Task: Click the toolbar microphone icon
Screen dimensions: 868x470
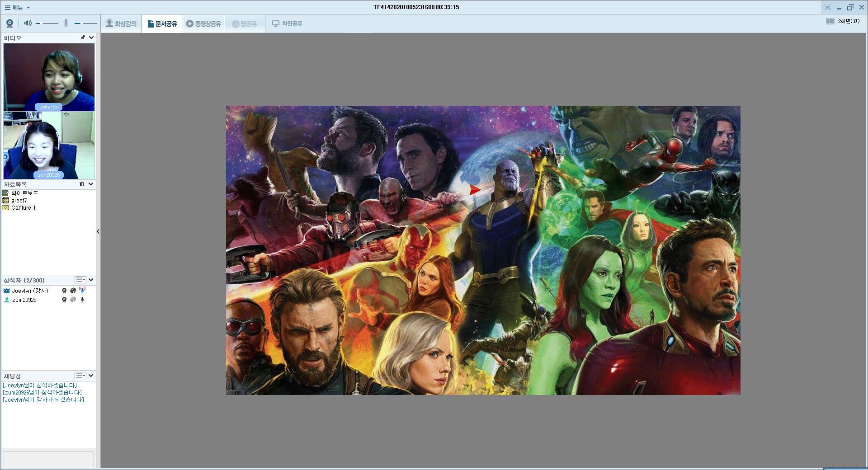Action: (x=66, y=23)
